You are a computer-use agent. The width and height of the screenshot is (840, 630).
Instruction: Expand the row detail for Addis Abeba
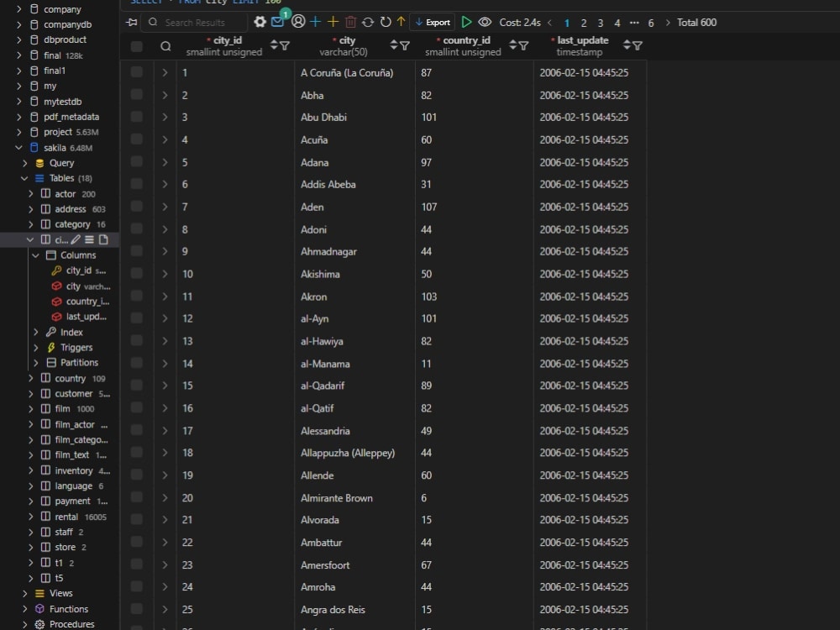click(x=165, y=184)
